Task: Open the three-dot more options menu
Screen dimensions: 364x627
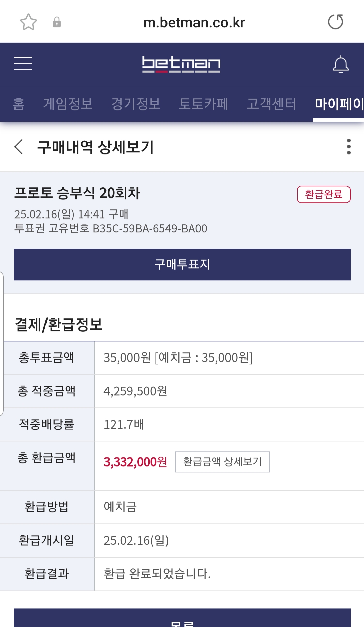Action: [348, 147]
